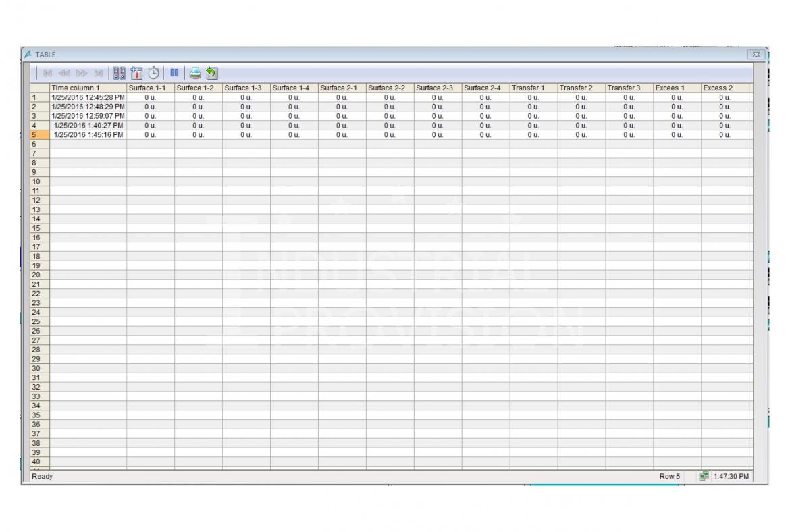Click the clock time range icon
This screenshot has width=790, height=532.
[154, 72]
